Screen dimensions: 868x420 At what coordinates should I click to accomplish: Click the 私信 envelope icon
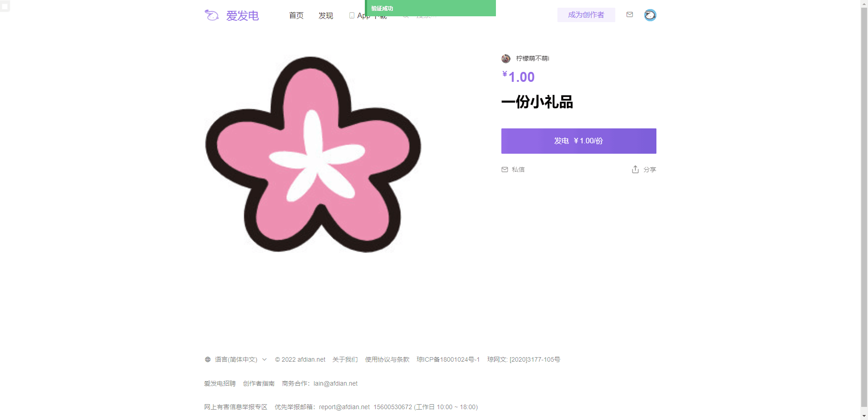(x=505, y=170)
